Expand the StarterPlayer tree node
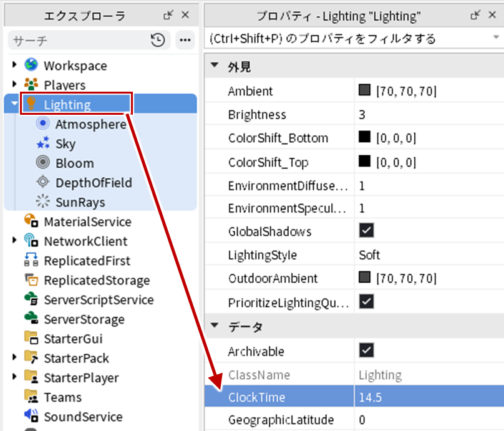 14,377
